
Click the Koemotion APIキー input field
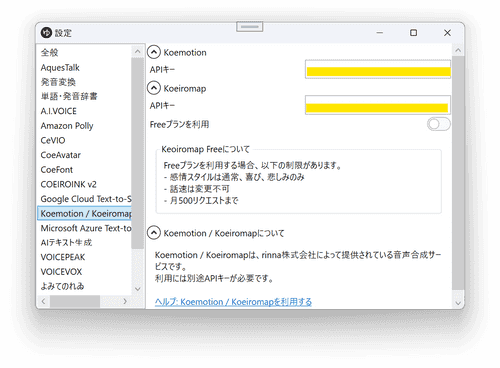click(378, 69)
